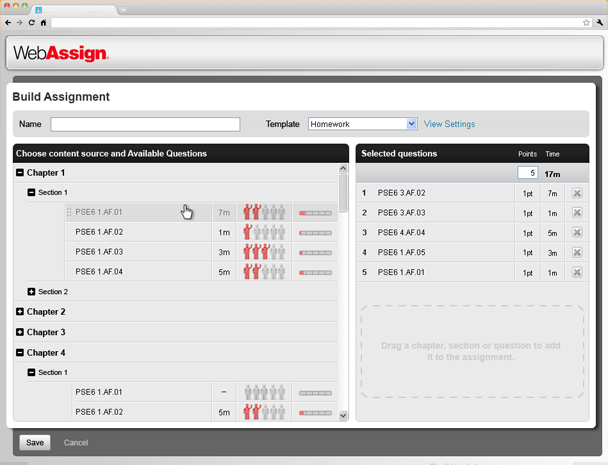This screenshot has width=608, height=465.
Task: Remove selected question PSE6 4.AF.05
Action: [x=577, y=252]
